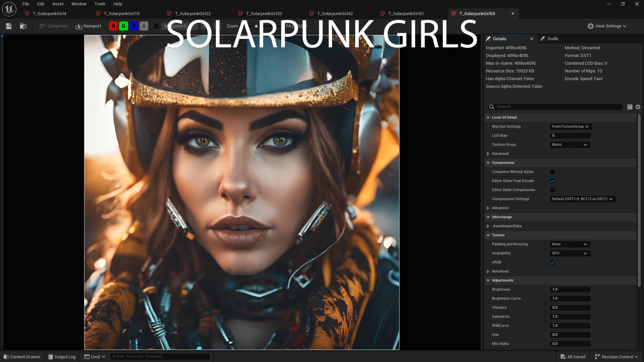Click the zoom slider handle

coord(256,26)
